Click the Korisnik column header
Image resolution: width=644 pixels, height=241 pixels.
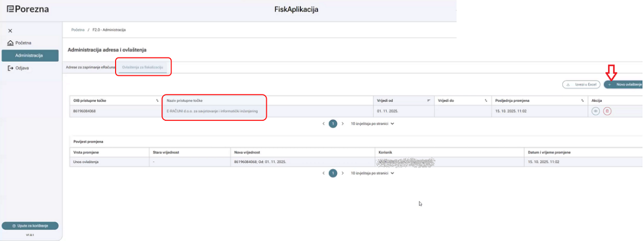coord(449,152)
